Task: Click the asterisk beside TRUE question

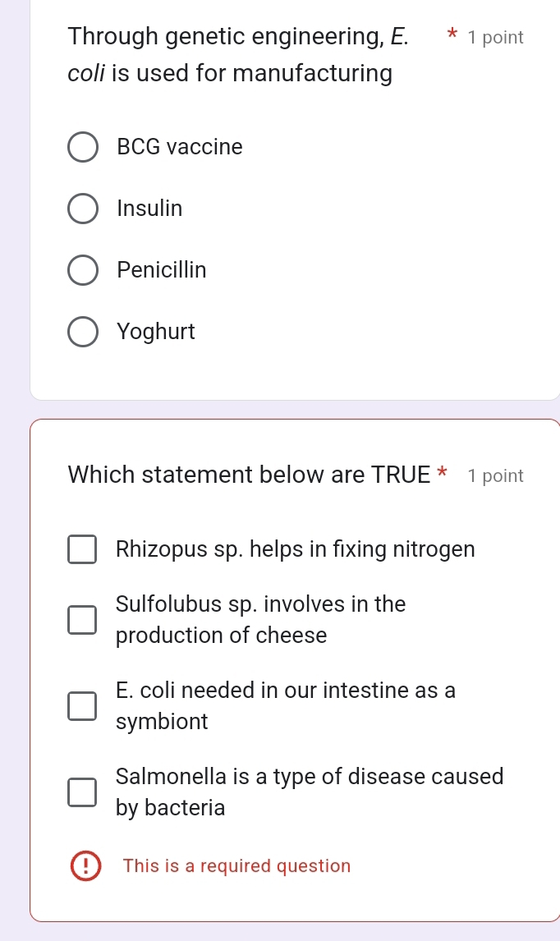Action: [x=442, y=471]
